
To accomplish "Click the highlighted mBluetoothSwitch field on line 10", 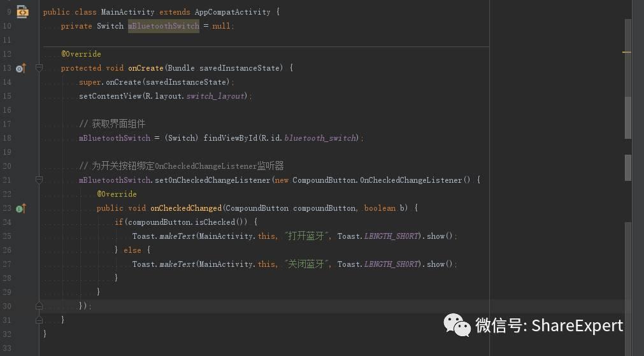I will [x=164, y=26].
